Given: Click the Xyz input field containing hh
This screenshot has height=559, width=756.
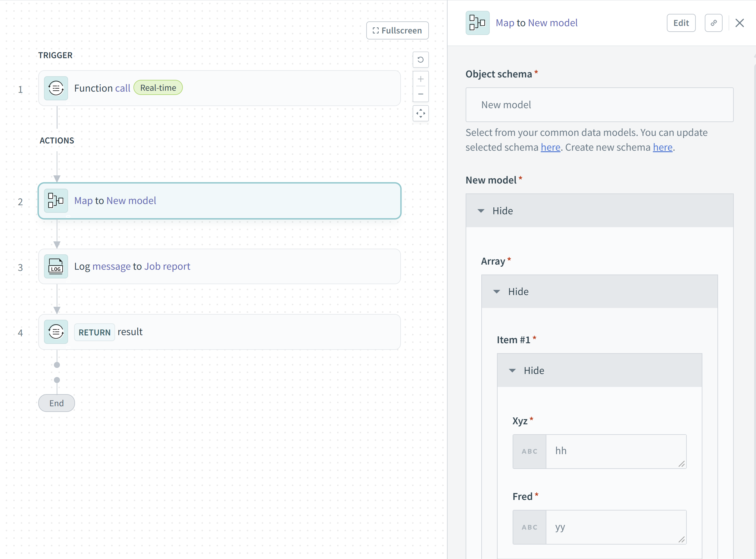Looking at the screenshot, I should click(616, 451).
